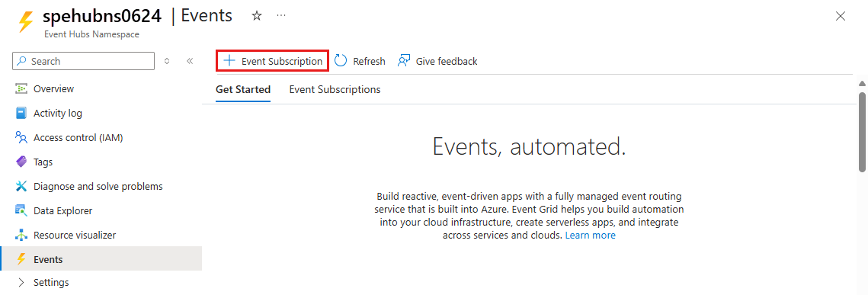Open Resource visualizer from sidebar
The width and height of the screenshot is (868, 295).
[21, 236]
